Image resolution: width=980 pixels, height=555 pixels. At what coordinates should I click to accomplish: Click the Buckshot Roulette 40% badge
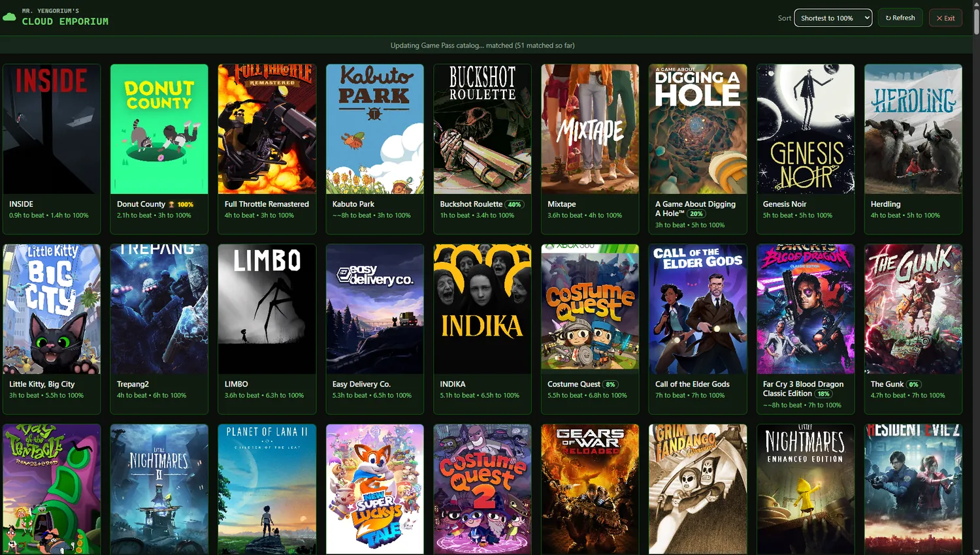[x=515, y=204]
